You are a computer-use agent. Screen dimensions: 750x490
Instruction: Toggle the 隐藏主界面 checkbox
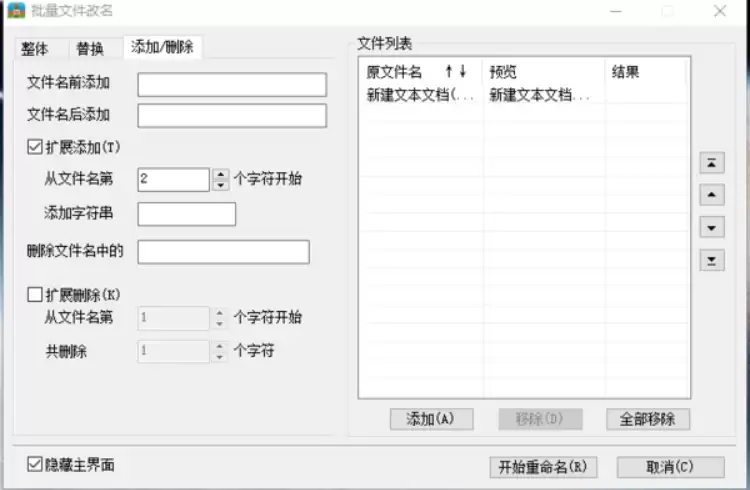35,464
